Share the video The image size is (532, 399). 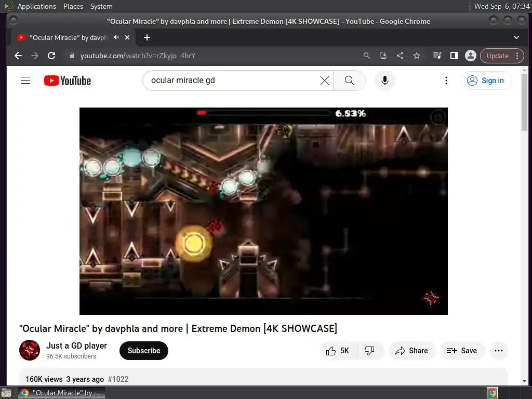pos(411,351)
